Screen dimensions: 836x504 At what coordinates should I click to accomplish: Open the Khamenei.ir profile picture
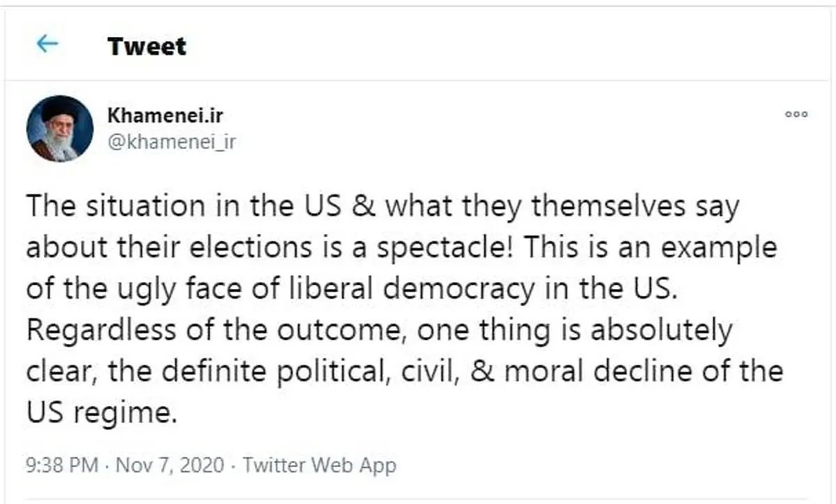point(60,128)
